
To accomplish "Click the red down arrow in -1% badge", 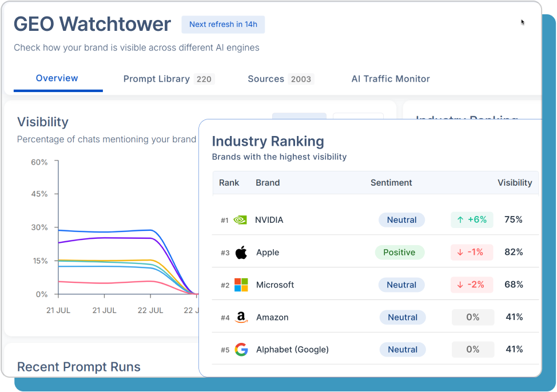I will coord(460,253).
